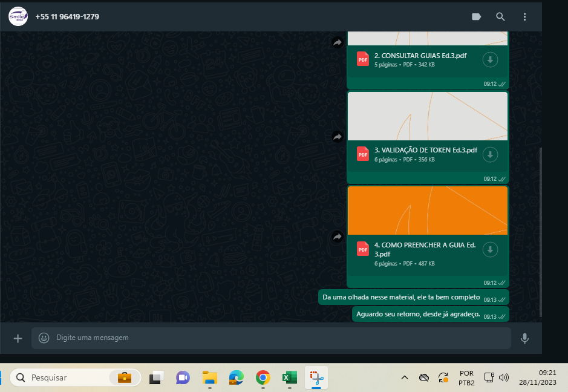Open the attach plus menu
The height and width of the screenshot is (392, 568).
click(18, 338)
